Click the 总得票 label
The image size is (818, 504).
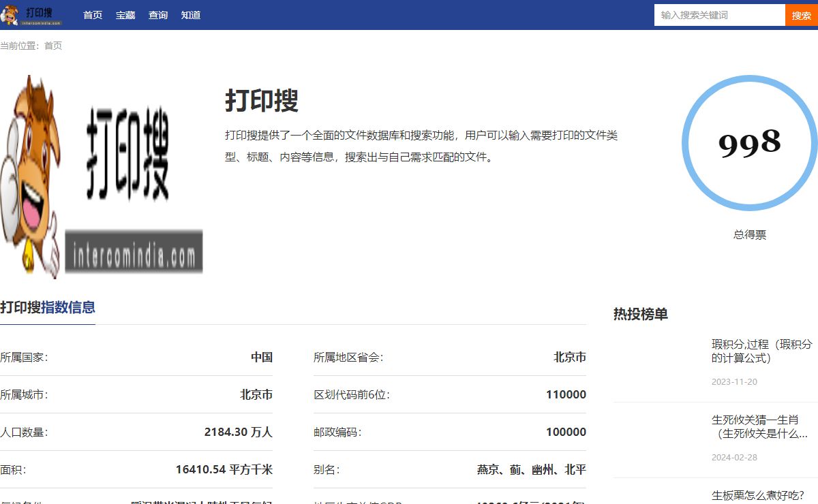click(750, 235)
